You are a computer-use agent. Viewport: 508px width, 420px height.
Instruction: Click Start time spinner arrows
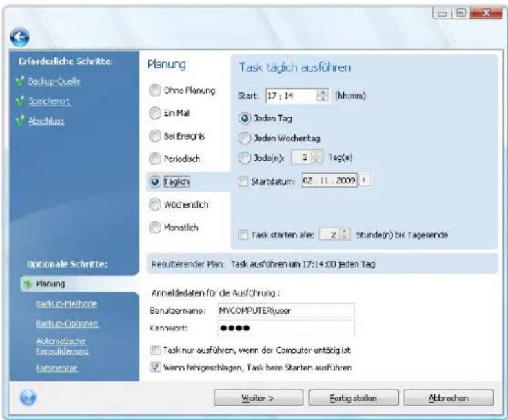point(323,96)
